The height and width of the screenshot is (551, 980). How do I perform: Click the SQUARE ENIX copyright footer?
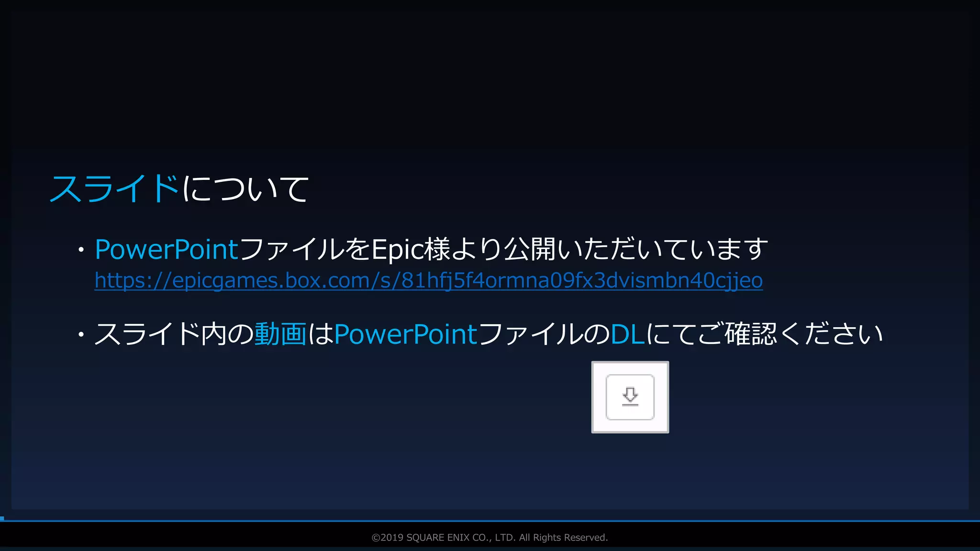point(490,538)
